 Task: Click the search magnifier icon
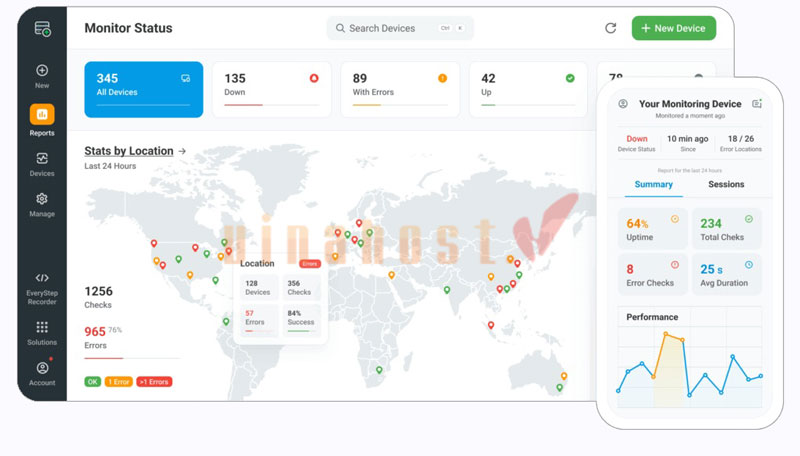340,28
